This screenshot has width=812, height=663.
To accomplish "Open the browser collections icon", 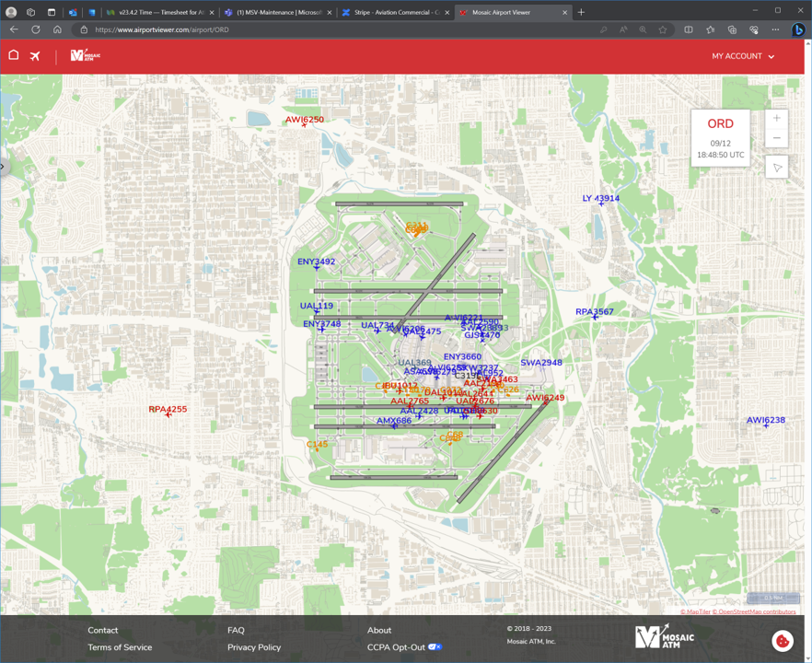I will click(x=732, y=29).
